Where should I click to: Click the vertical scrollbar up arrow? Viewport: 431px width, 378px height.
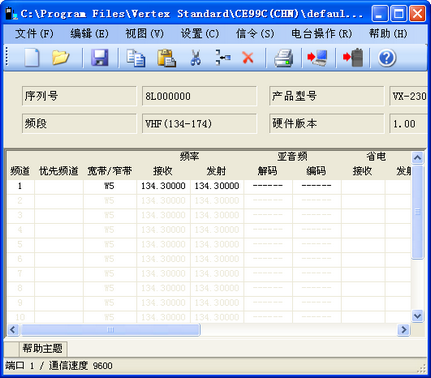pos(417,158)
